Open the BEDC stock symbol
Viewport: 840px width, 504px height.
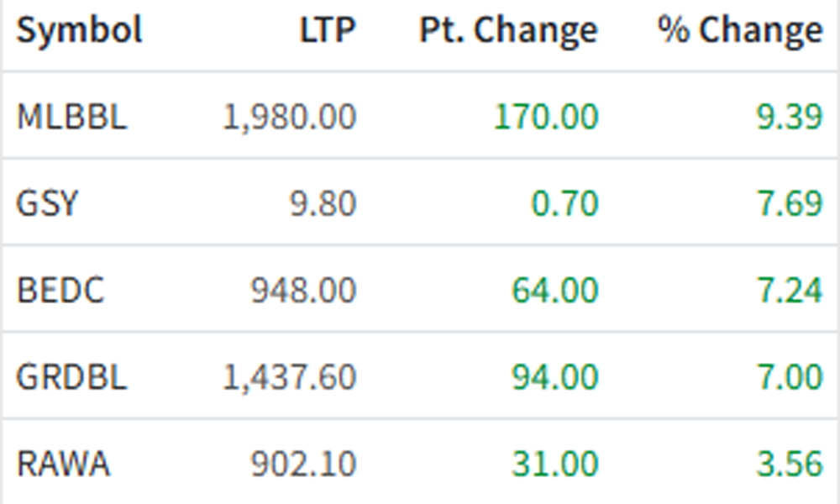tap(60, 291)
